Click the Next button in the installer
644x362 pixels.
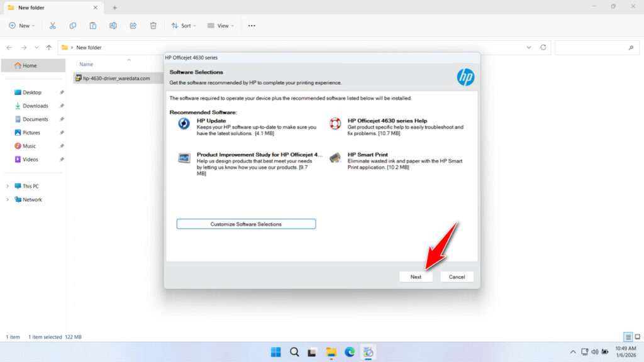(x=416, y=277)
